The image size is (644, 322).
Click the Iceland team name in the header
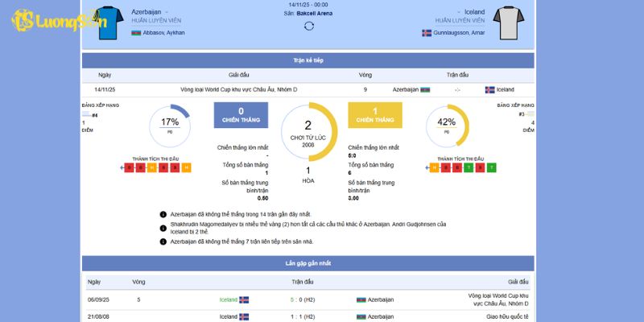pos(474,12)
